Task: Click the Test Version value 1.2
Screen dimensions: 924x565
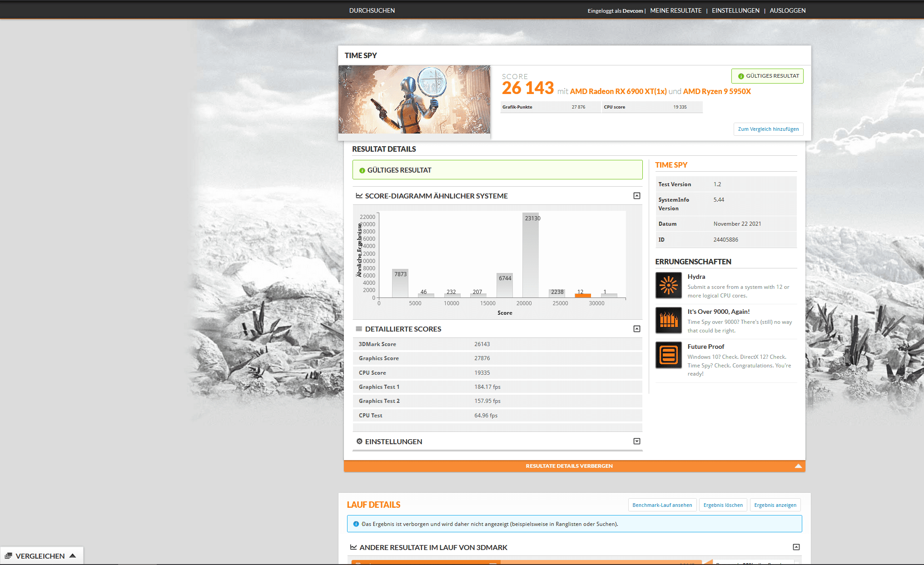Action: point(717,184)
